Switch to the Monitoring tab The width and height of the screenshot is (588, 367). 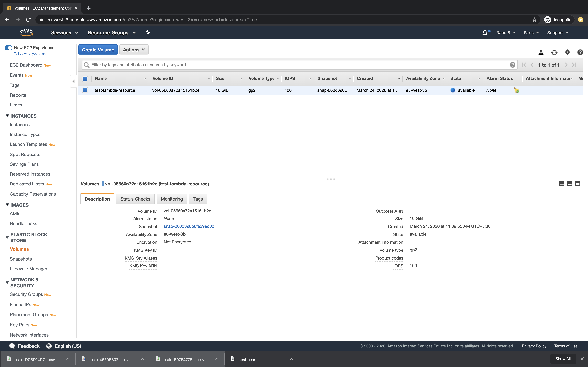click(172, 199)
